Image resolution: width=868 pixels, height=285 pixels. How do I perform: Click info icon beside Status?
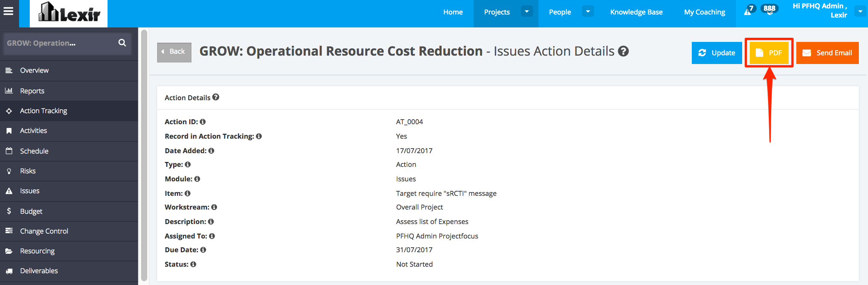(193, 264)
